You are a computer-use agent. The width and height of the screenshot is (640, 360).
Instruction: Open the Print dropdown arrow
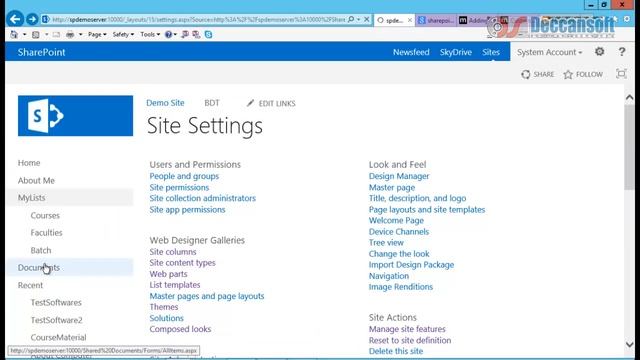tap(80, 35)
